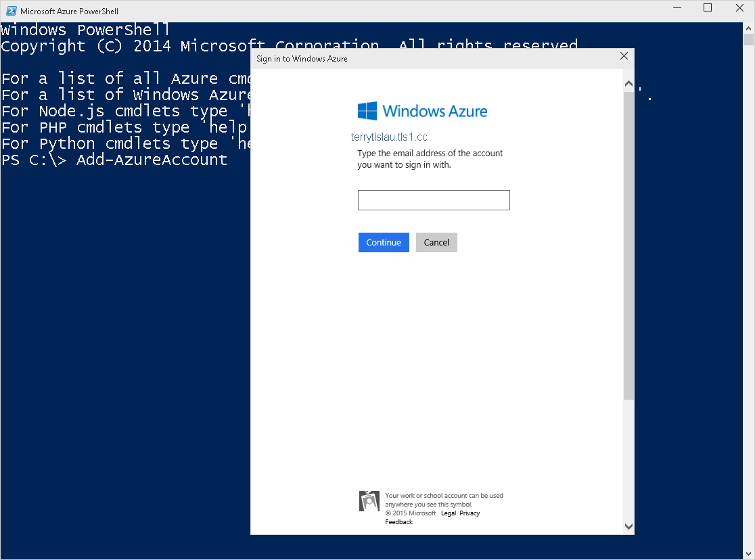The height and width of the screenshot is (560, 755).
Task: Click the PowerShell icon in the title bar
Action: (11, 11)
